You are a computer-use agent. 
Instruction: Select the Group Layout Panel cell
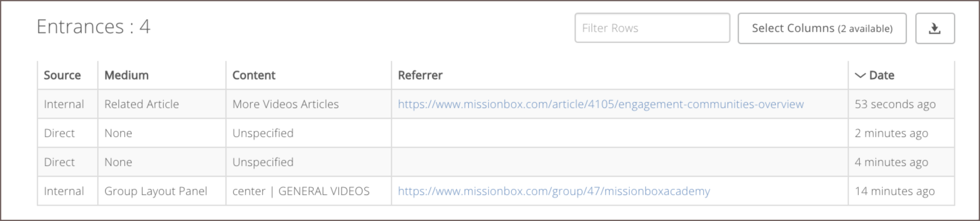162,191
